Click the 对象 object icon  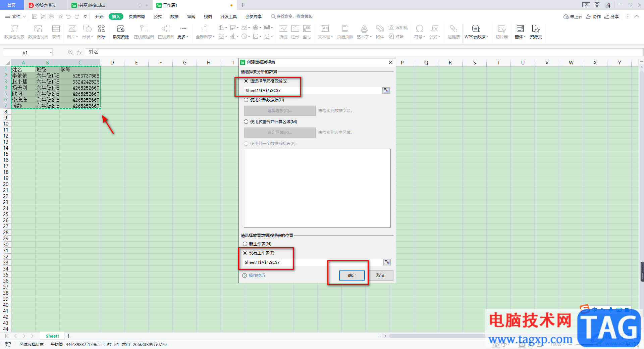click(x=396, y=36)
